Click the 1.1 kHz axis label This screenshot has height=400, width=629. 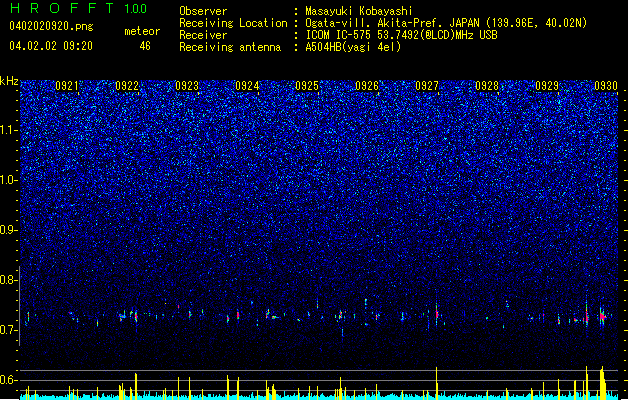9,130
